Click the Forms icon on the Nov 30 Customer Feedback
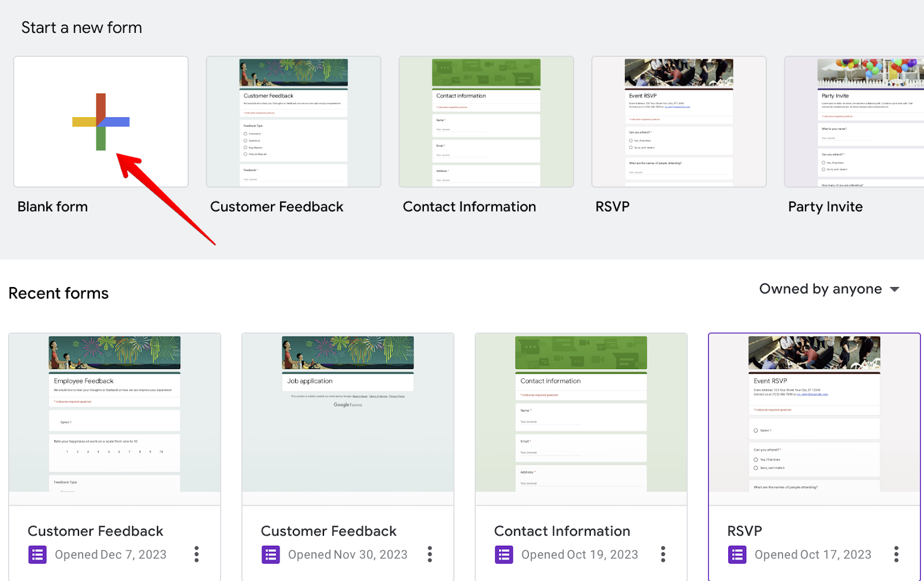This screenshot has height=581, width=924. 270,554
